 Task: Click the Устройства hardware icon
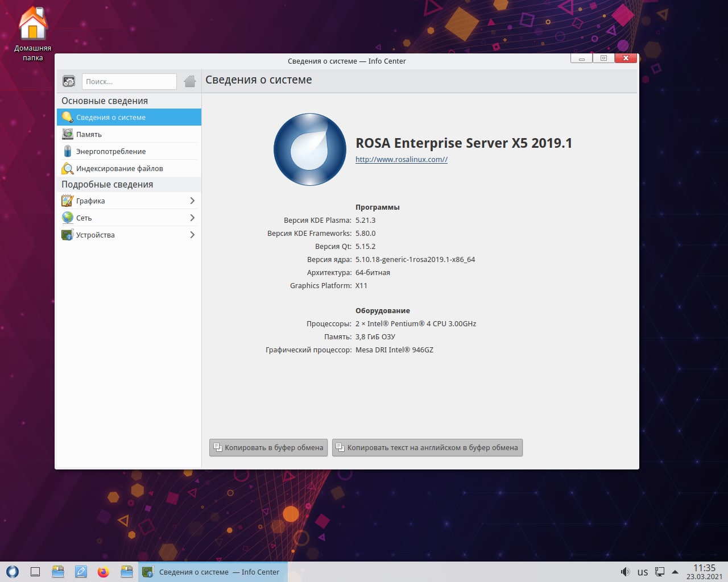[68, 235]
